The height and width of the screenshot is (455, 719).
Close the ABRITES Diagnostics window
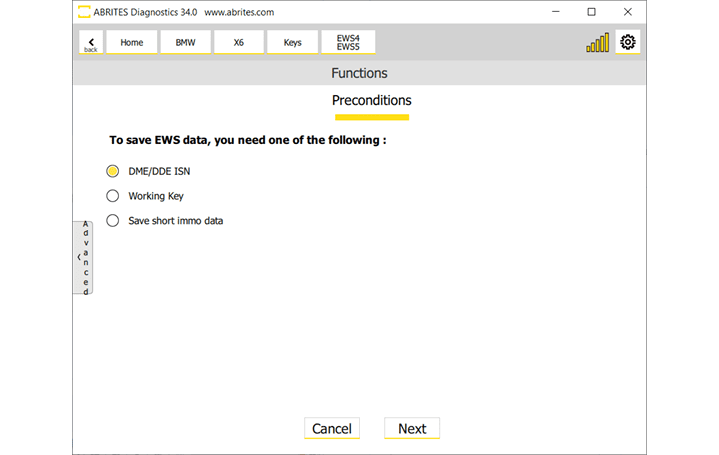pyautogui.click(x=627, y=12)
